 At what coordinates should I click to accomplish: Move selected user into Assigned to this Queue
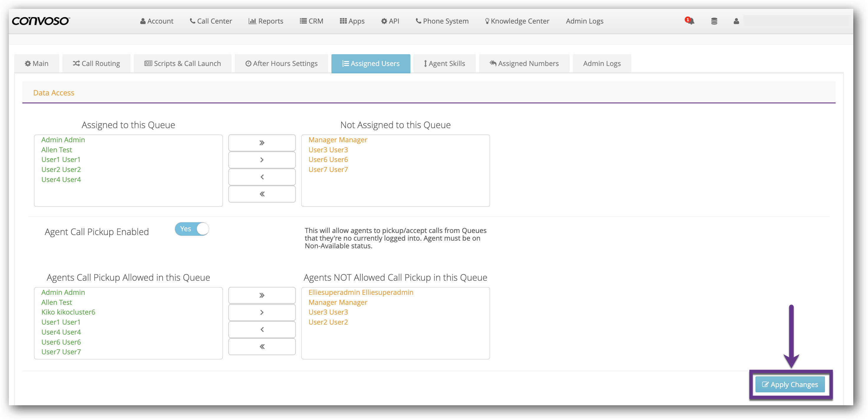point(262,177)
